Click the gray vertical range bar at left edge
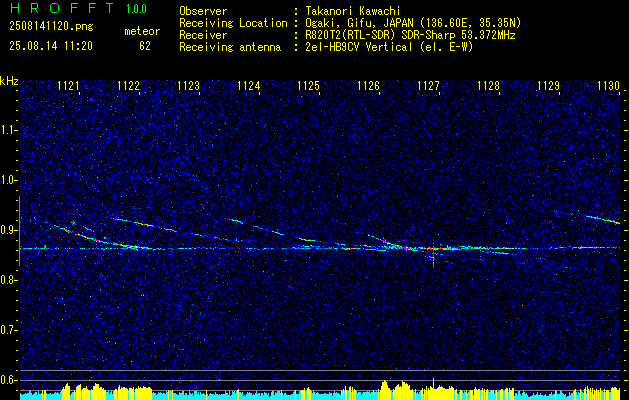 point(19,231)
